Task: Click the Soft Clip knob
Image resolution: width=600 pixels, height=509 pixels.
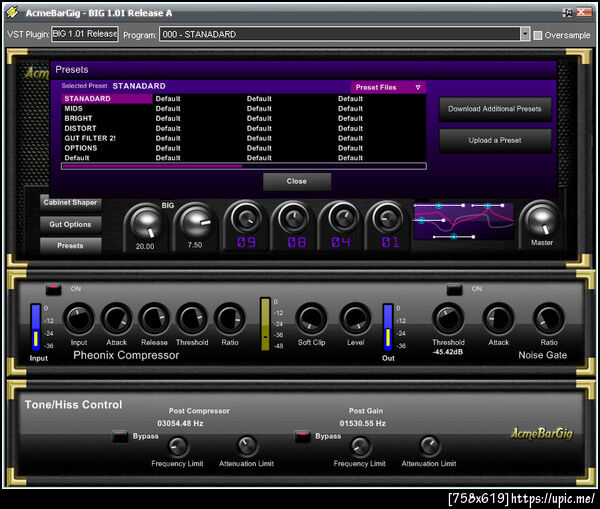Action: pyautogui.click(x=311, y=319)
